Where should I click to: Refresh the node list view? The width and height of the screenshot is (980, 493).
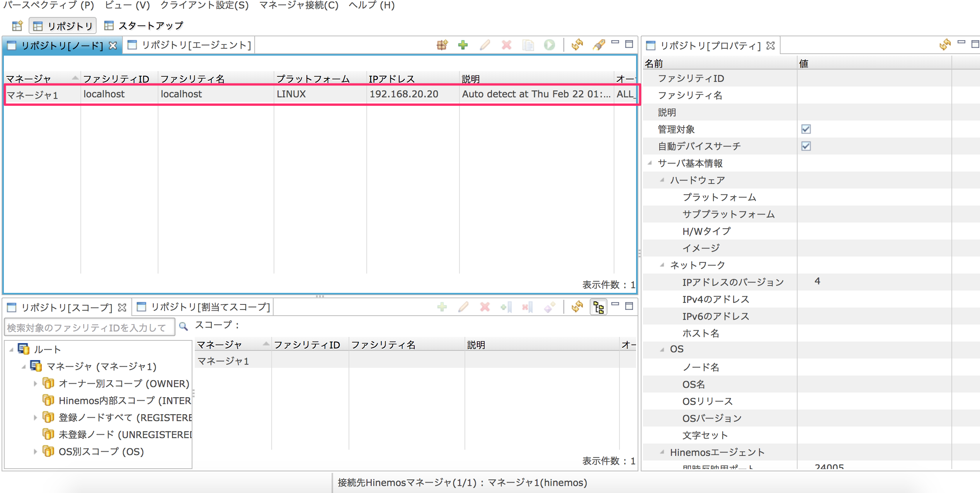coord(577,45)
